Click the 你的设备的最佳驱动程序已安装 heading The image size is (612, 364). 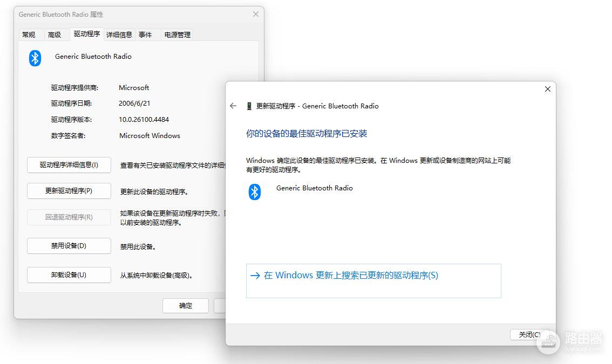click(x=307, y=134)
